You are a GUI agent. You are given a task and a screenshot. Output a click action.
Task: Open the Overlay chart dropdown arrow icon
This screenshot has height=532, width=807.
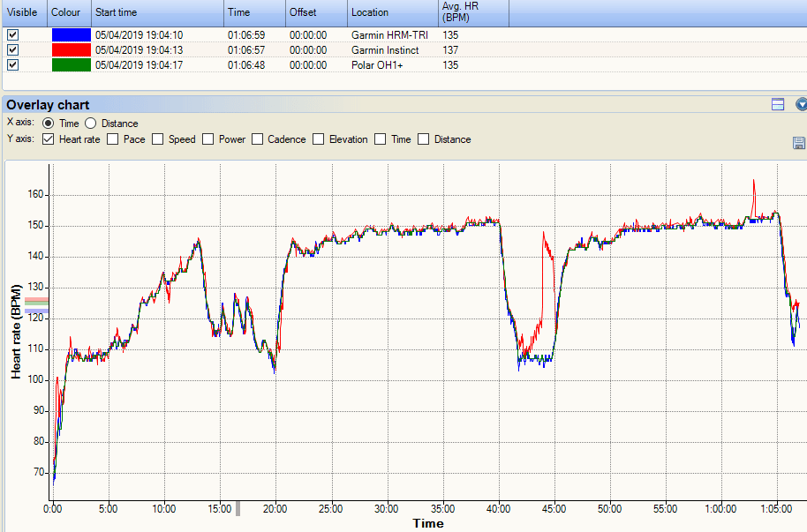pyautogui.click(x=802, y=104)
